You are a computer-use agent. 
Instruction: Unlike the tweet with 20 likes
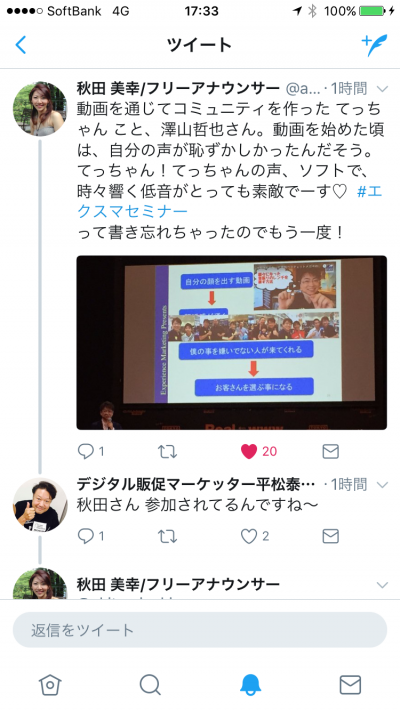(x=249, y=451)
